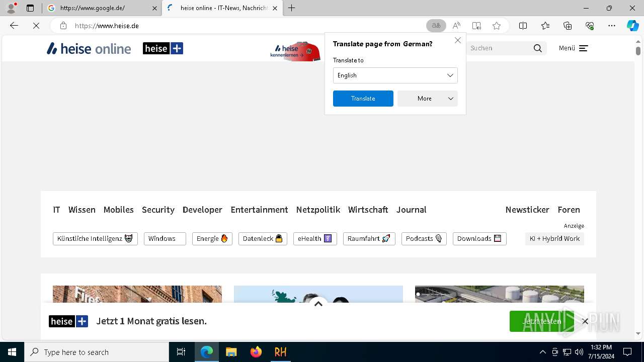Open the Entertainment navigation section
This screenshot has width=644, height=362.
pos(259,210)
